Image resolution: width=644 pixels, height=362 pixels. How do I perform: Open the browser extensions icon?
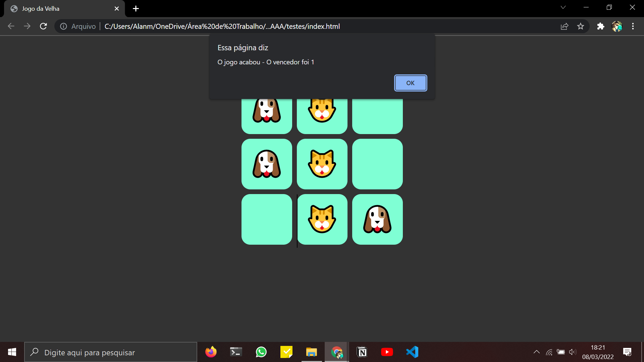[x=601, y=26]
